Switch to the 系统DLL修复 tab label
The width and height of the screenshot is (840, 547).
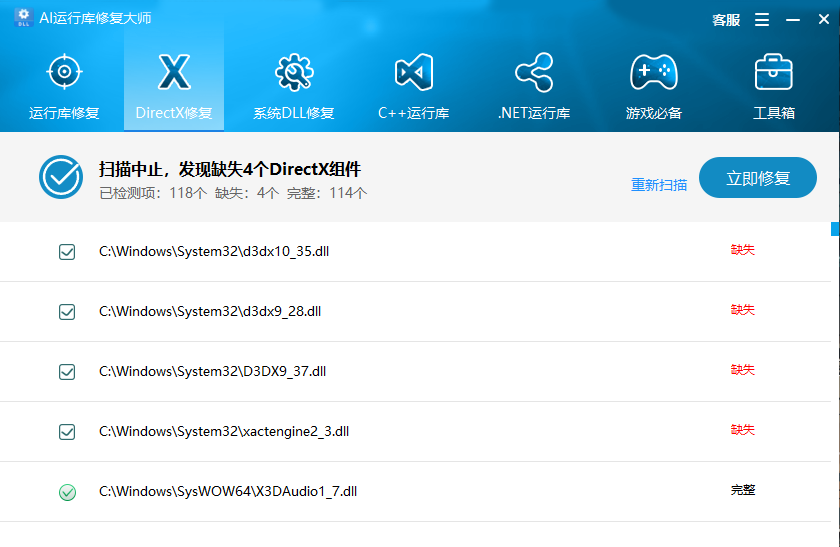294,113
